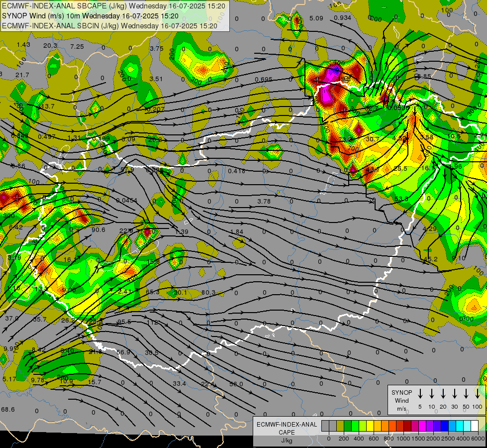The image size is (487, 448).
Task: Click the legend wind arrow for 10 m/s
Action: pos(431,394)
